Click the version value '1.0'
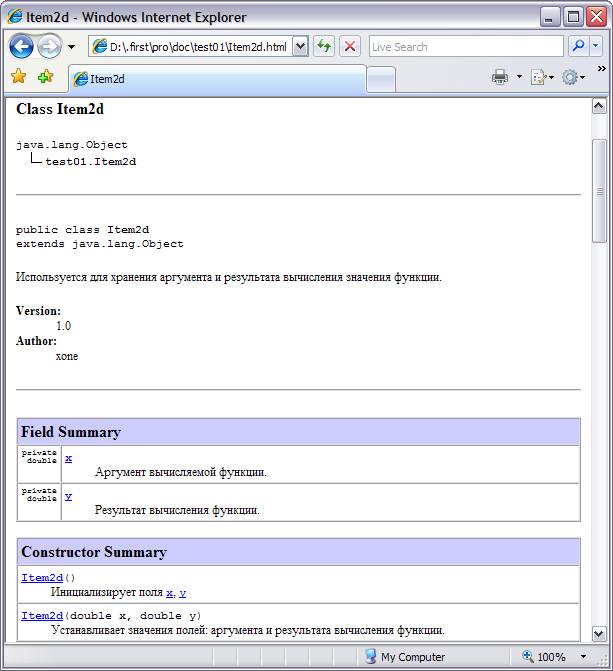 pyautogui.click(x=63, y=326)
